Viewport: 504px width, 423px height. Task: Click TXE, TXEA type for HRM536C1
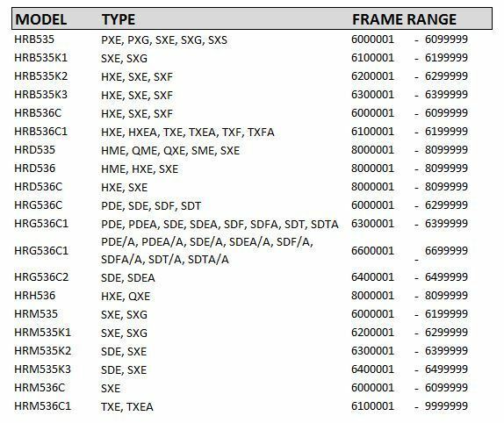pos(127,406)
